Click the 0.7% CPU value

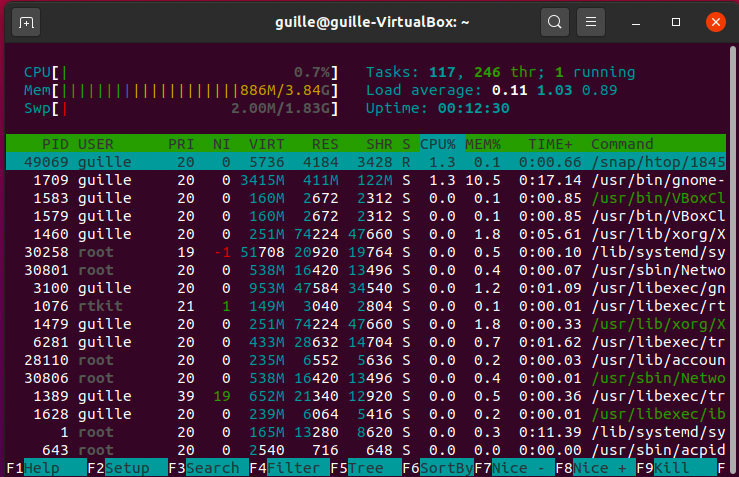(312, 72)
